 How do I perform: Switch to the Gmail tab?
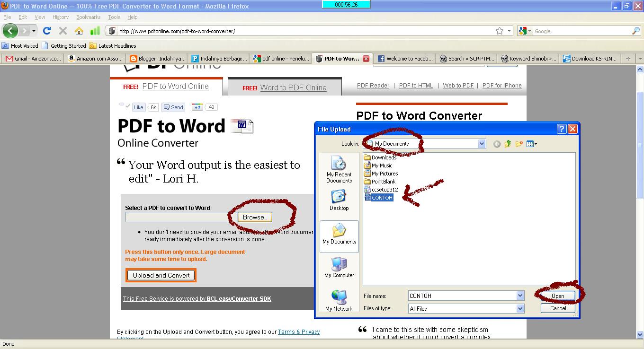33,59
